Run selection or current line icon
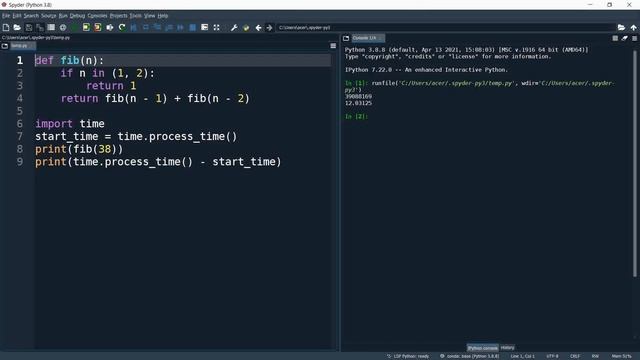This screenshot has width=640, height=360. [x=110, y=27]
